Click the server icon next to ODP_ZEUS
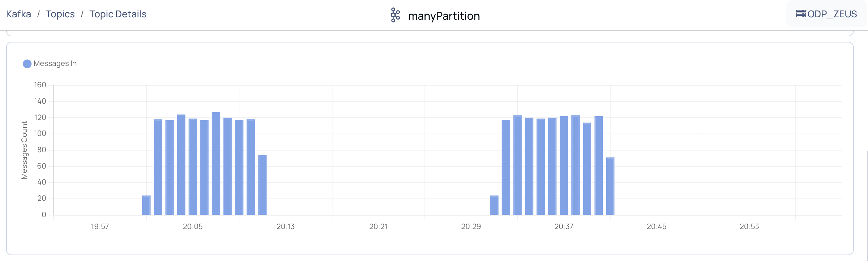Viewport: 868px width, 261px height. tap(800, 14)
